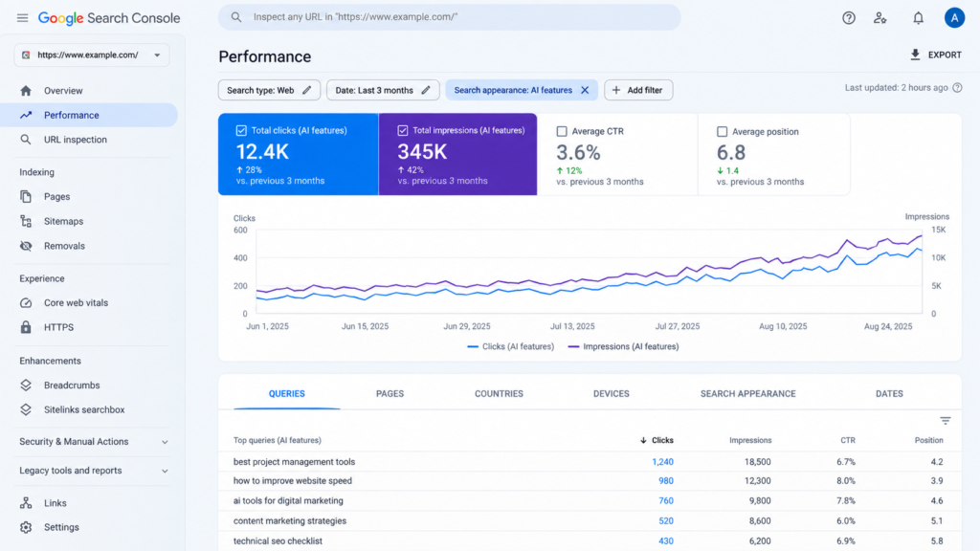The image size is (980, 551).
Task: Click HTTPS lock icon
Action: coord(26,327)
